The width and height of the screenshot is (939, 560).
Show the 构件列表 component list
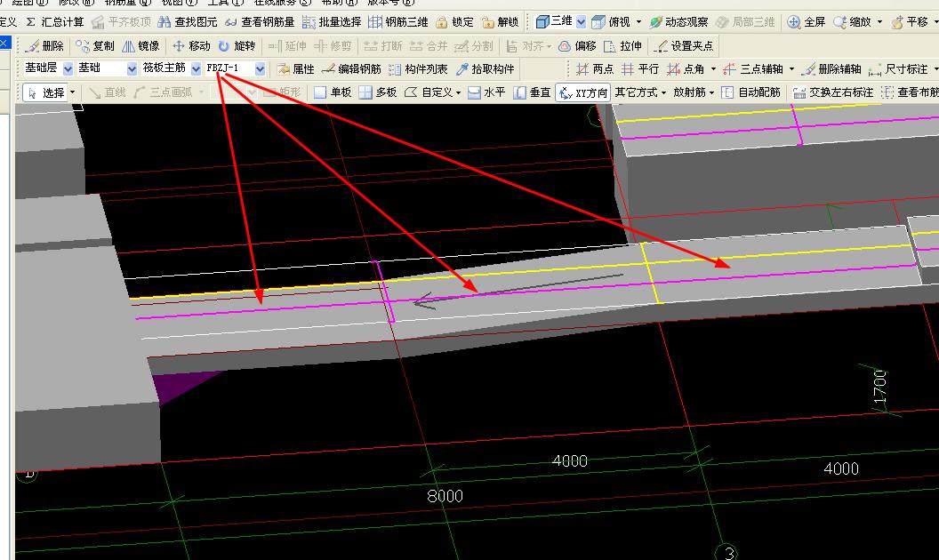[418, 68]
